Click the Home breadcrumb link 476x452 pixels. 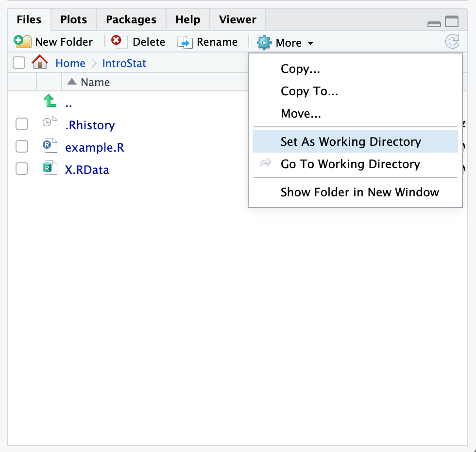click(x=70, y=63)
